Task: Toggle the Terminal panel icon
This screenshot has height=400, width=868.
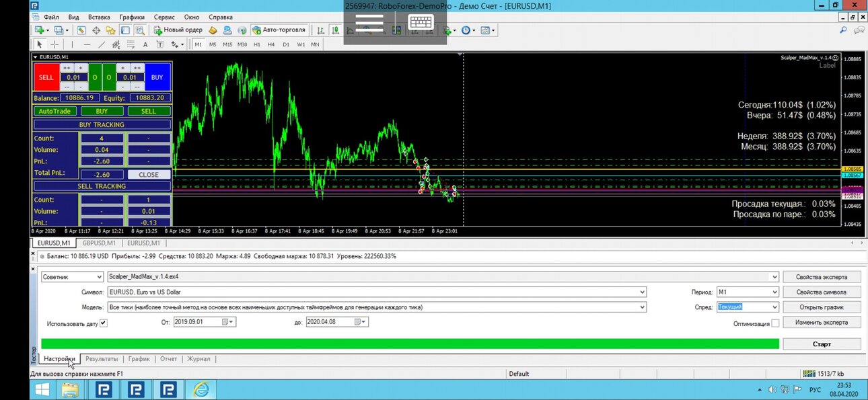Action: click(x=125, y=30)
